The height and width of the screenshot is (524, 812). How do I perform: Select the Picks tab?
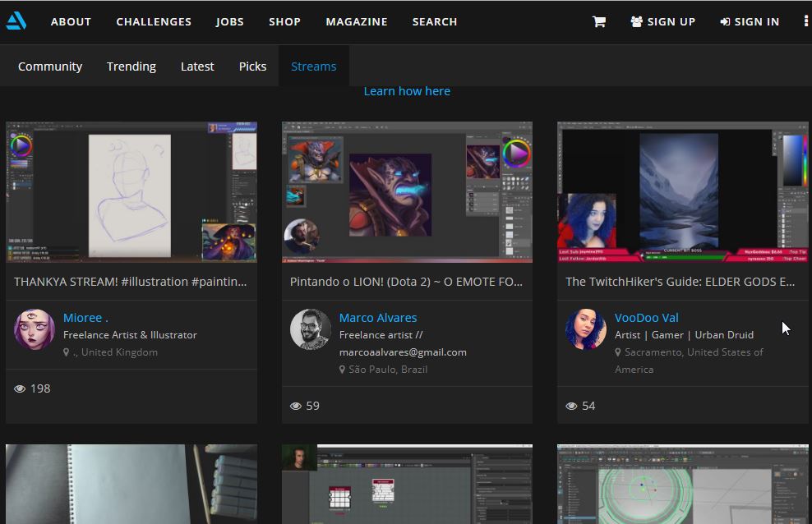tap(252, 67)
